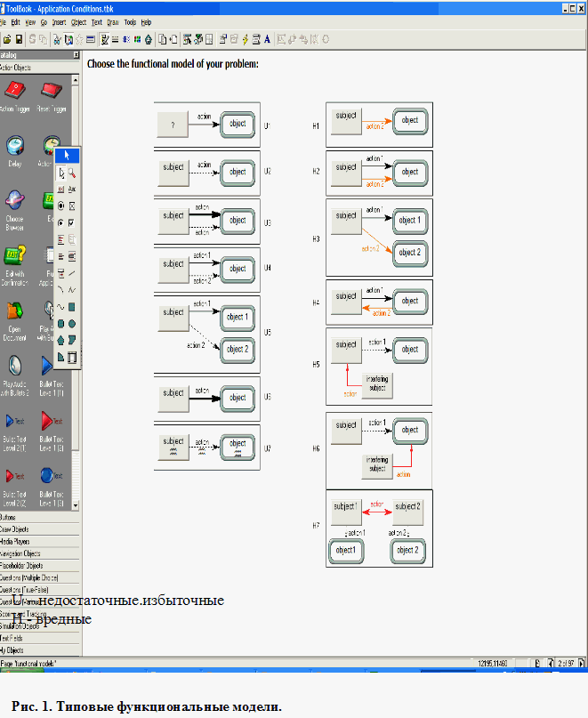Click the Bullet Text Level 1 (3) object
This screenshot has height=718, width=588.
[52, 487]
